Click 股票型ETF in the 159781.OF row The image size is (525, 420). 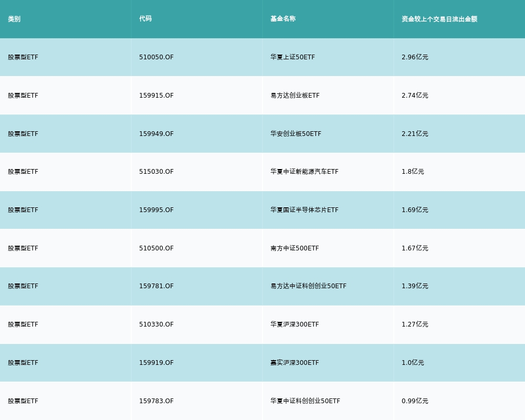click(x=23, y=286)
